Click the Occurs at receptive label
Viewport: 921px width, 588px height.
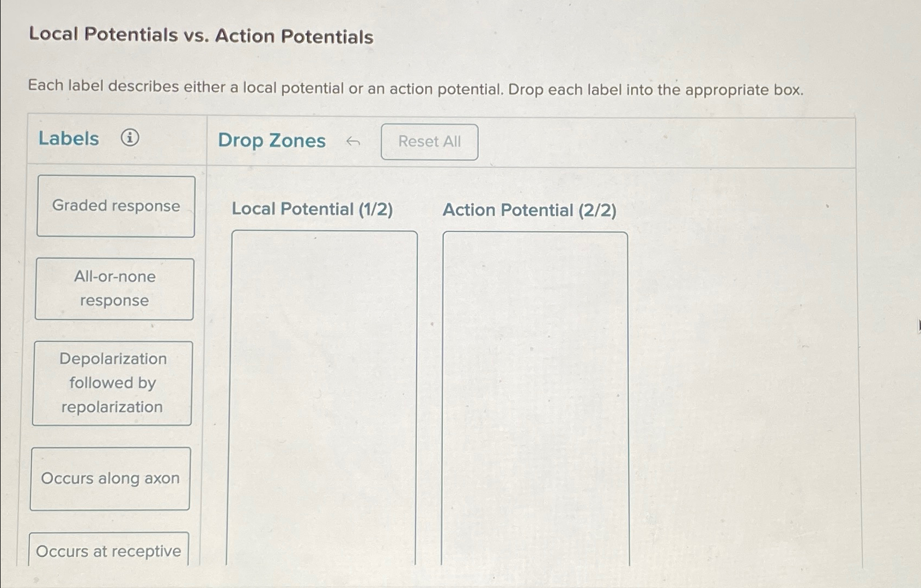(x=108, y=551)
